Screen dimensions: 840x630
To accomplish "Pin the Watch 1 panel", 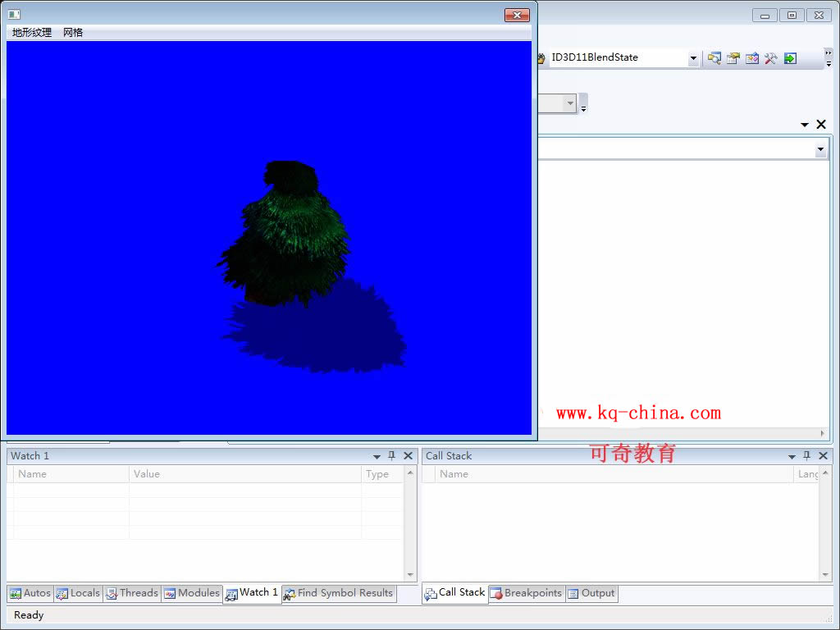I will click(392, 456).
